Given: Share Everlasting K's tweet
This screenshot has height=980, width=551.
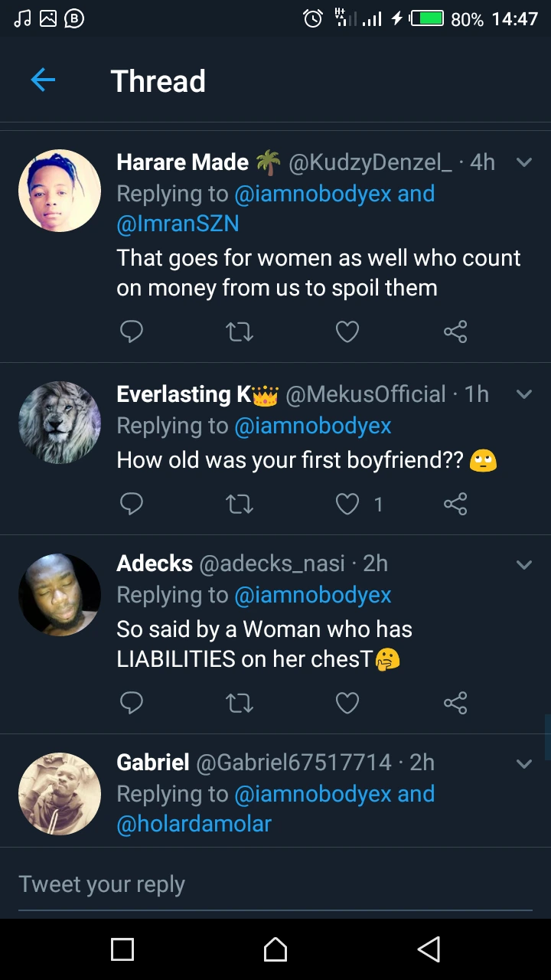Looking at the screenshot, I should pyautogui.click(x=455, y=504).
